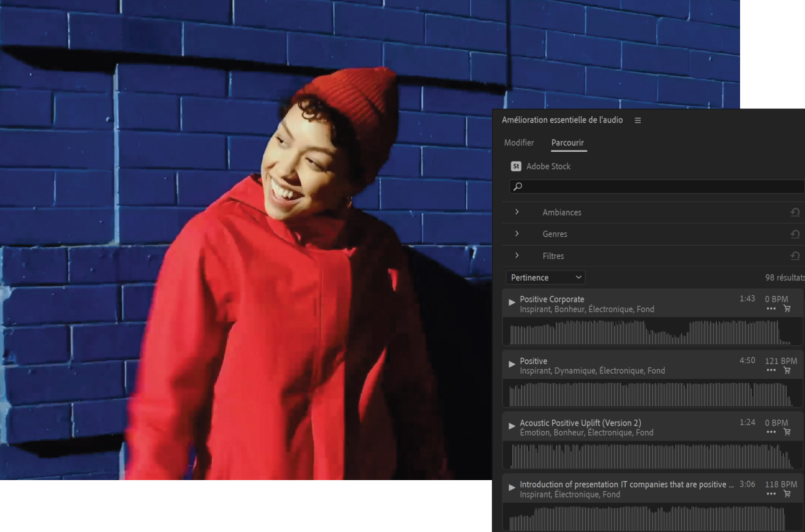Open more options for the Positive track
This screenshot has width=805, height=532.
pyautogui.click(x=771, y=370)
